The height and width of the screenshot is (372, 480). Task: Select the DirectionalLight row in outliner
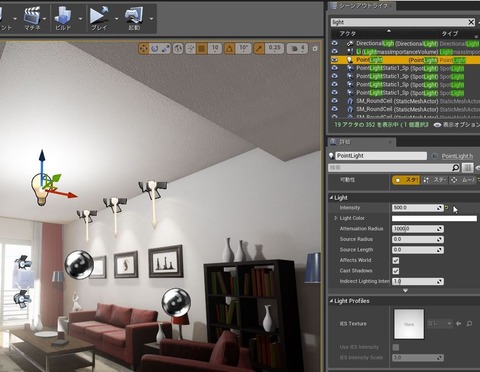coord(405,44)
